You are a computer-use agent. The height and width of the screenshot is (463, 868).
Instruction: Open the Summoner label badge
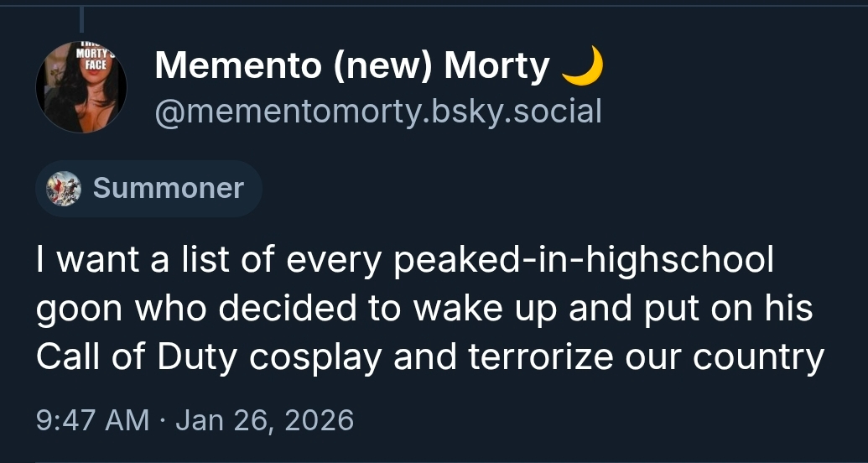click(148, 189)
